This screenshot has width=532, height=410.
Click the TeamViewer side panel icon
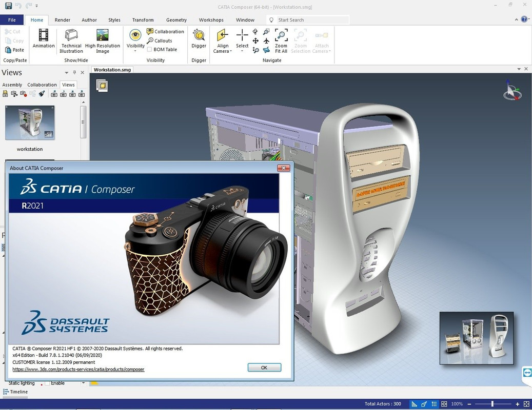[527, 373]
